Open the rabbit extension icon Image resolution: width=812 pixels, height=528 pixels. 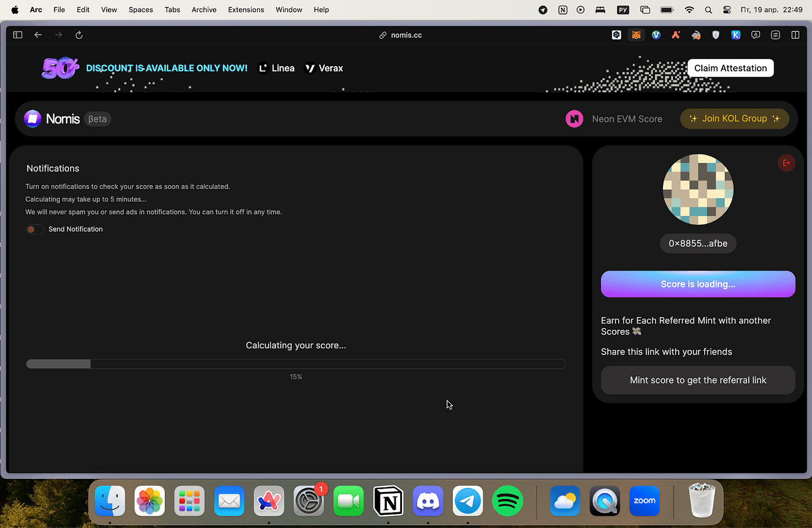tap(696, 35)
